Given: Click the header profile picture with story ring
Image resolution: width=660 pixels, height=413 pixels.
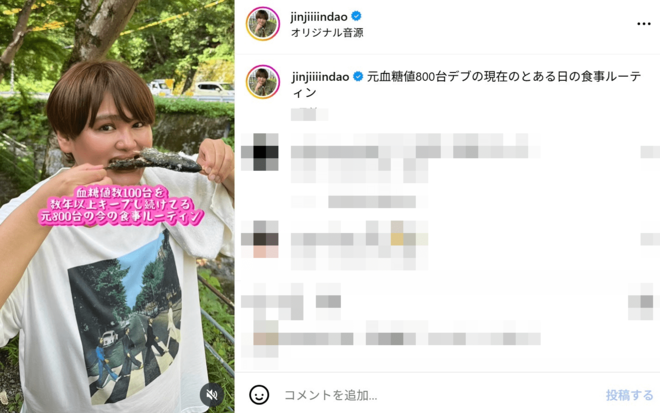Looking at the screenshot, I should [x=263, y=24].
